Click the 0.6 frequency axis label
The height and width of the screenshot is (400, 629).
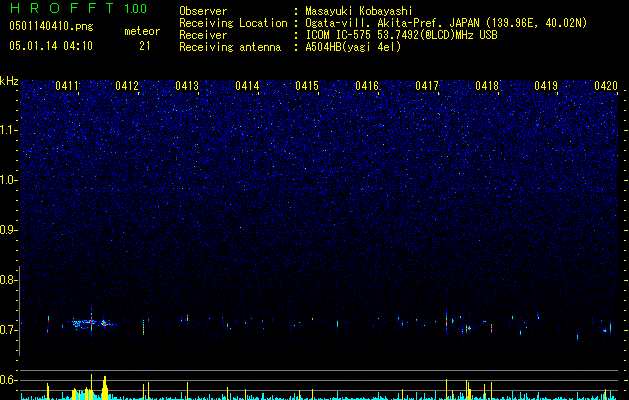coord(8,380)
